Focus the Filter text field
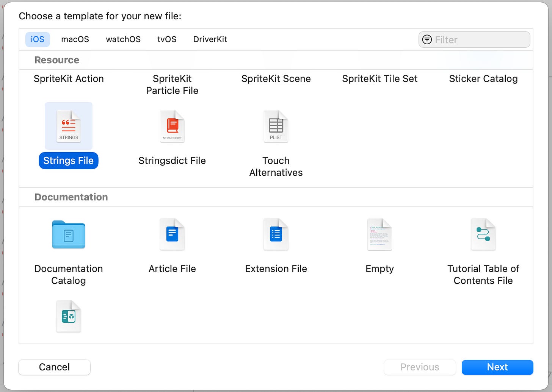 pos(474,39)
